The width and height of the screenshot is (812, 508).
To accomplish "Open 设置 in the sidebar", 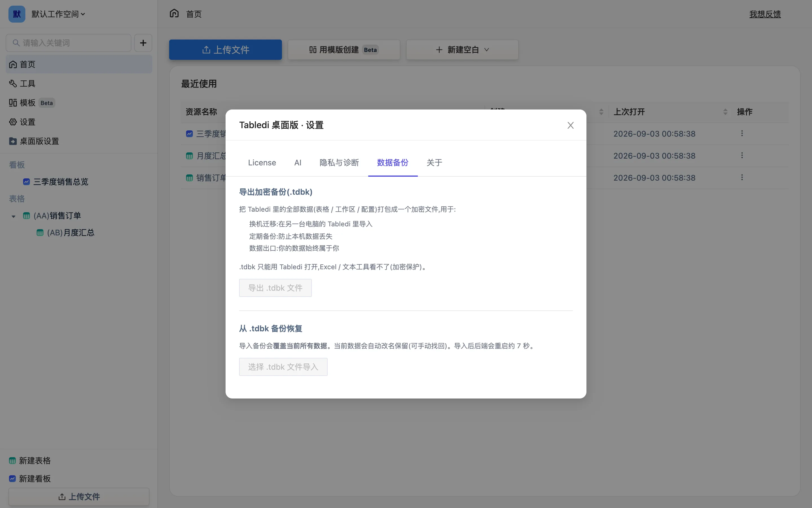I will [79, 122].
